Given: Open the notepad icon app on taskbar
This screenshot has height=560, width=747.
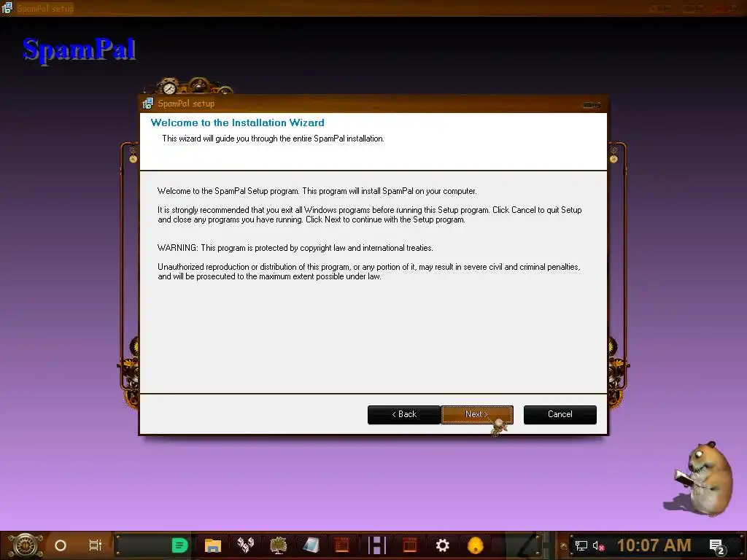Looking at the screenshot, I should [311, 545].
